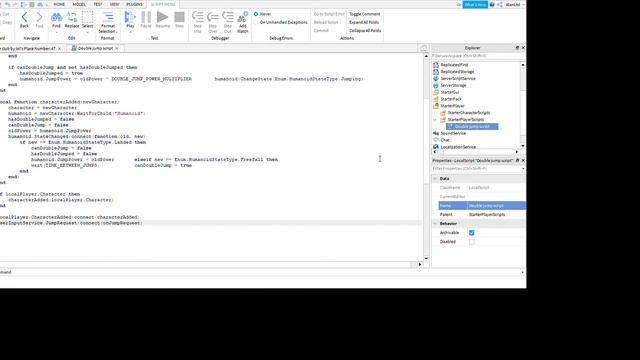This screenshot has height=360, width=640.
Task: Click Collapse All Folds
Action: coord(365,31)
